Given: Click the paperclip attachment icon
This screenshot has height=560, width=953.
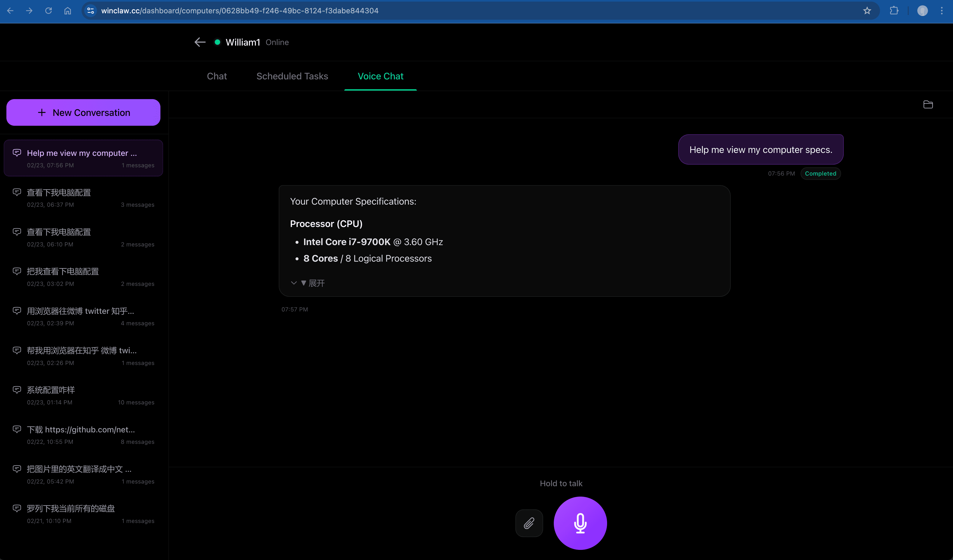Looking at the screenshot, I should pyautogui.click(x=529, y=523).
